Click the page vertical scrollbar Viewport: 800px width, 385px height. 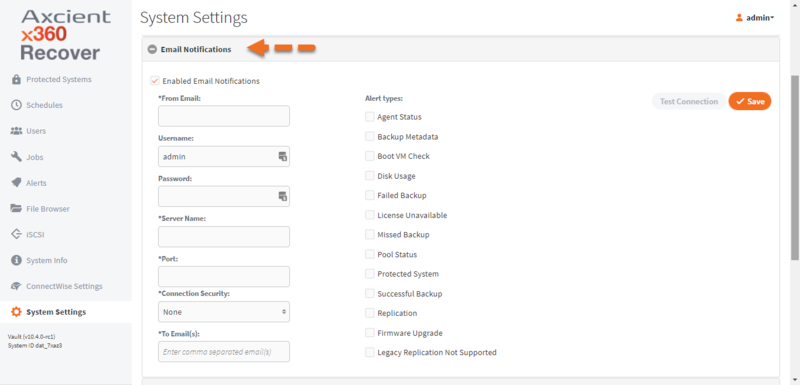pos(795,168)
